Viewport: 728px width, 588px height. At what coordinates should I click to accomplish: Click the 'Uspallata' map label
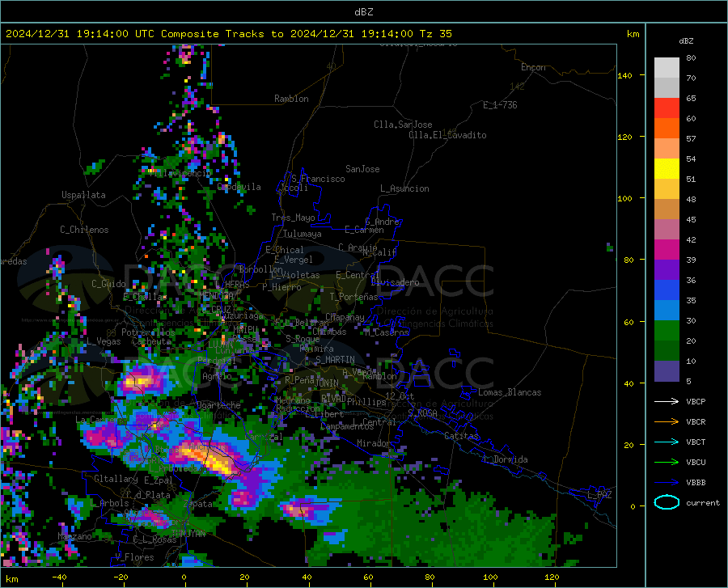tap(83, 195)
